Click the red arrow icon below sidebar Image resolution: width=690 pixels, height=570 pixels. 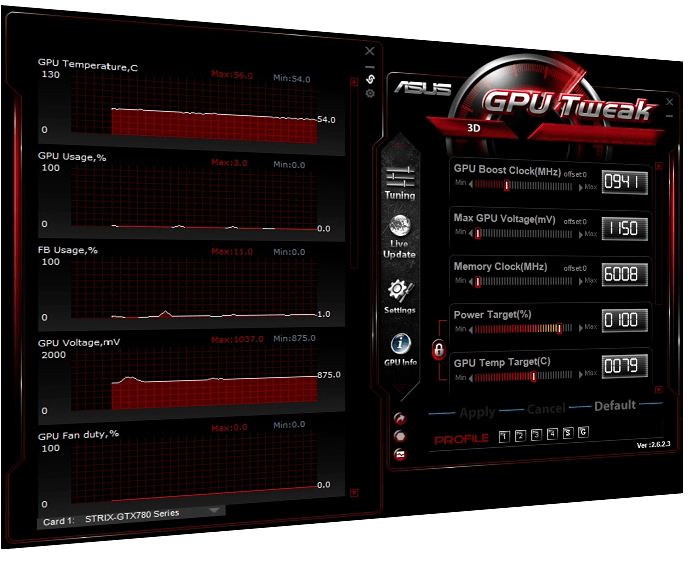tap(400, 418)
